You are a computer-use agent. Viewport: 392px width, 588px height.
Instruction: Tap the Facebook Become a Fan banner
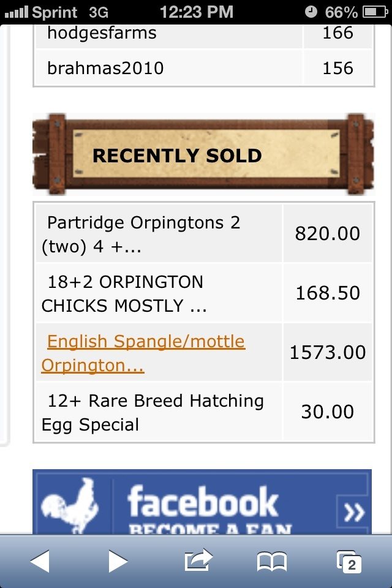[x=202, y=502]
